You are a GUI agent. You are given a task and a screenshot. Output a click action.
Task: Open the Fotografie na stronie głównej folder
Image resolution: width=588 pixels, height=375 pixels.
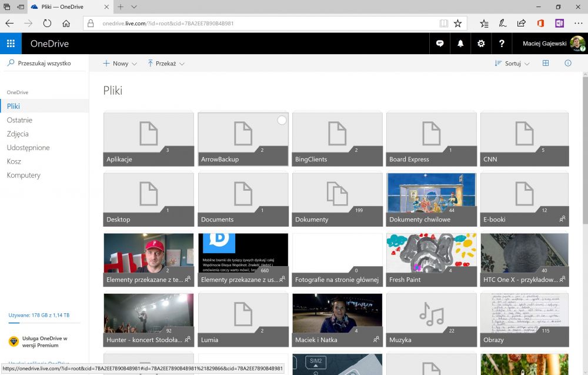pos(337,260)
